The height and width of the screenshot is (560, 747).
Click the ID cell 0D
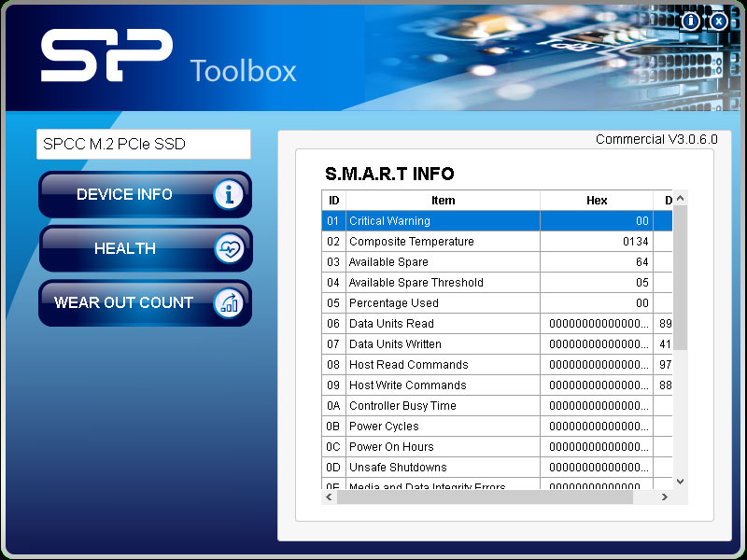333,467
